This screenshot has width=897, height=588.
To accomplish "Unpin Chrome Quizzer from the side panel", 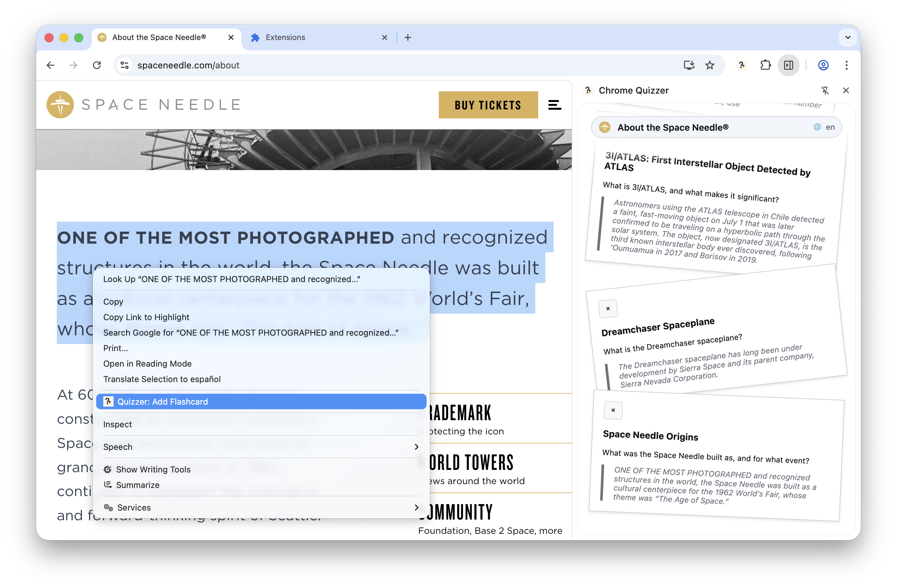I will point(825,90).
